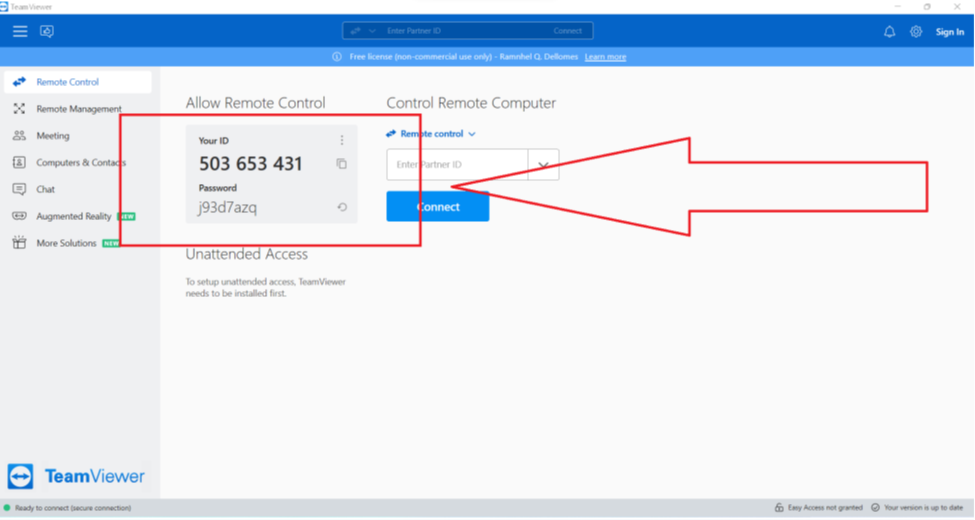Click the Computers & Contacts icon
The height and width of the screenshot is (520, 975).
click(x=19, y=162)
